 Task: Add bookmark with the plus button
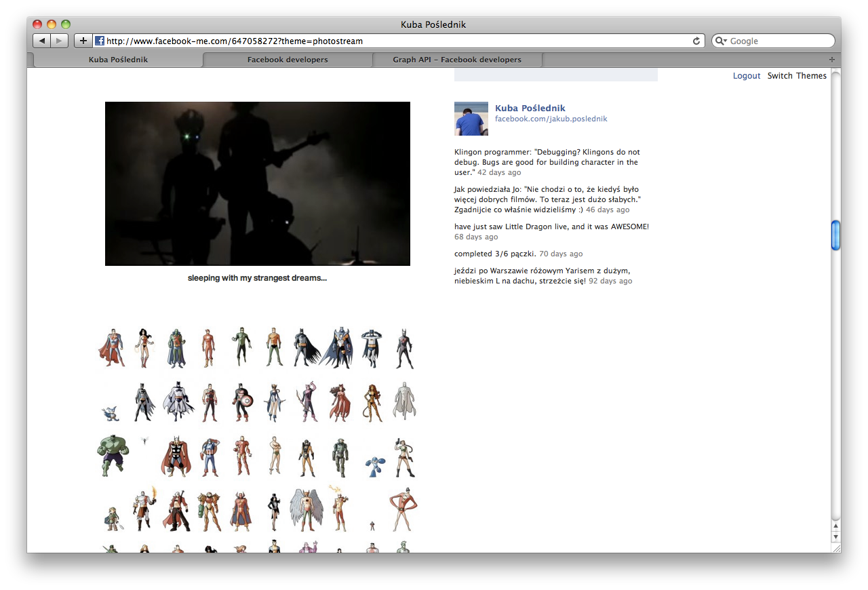click(x=83, y=41)
